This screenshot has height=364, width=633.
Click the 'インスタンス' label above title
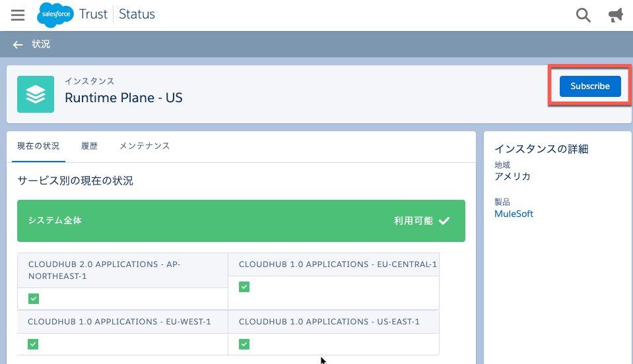click(90, 81)
